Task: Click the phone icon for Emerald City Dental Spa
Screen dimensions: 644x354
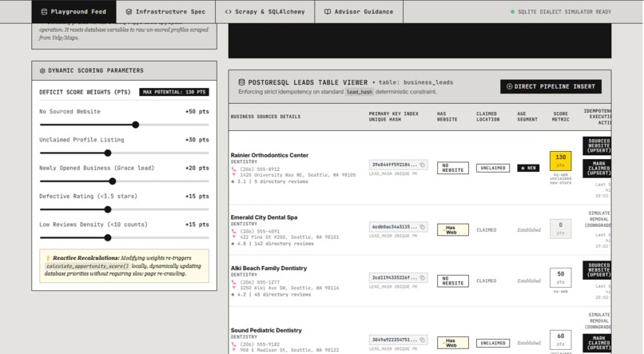Action: tap(233, 231)
